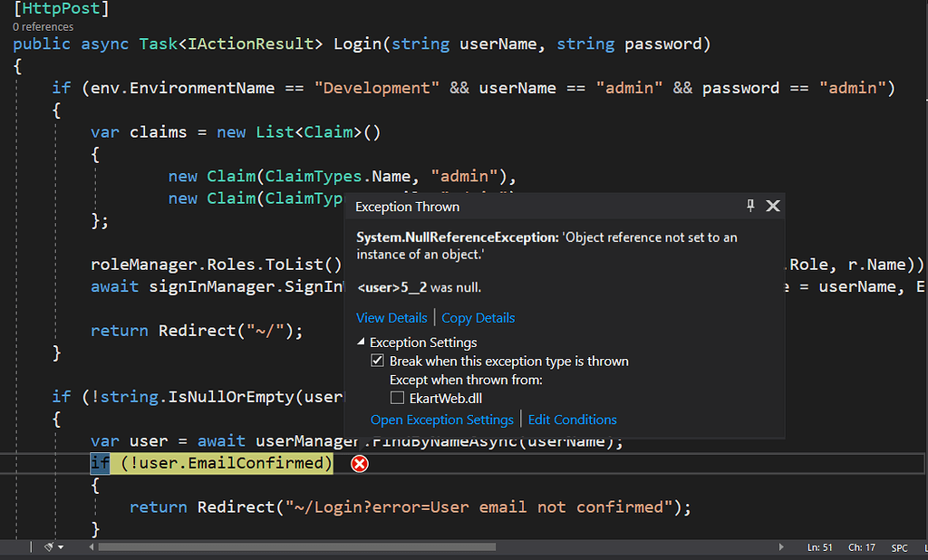Click Copy Details in the exception popup
The height and width of the screenshot is (560, 928).
pyautogui.click(x=478, y=318)
